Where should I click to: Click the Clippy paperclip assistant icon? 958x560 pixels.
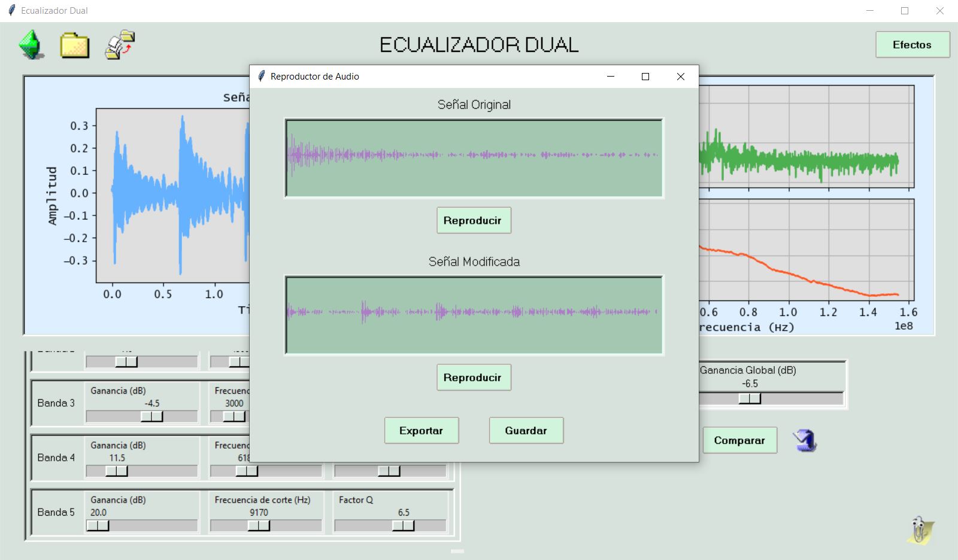[x=920, y=529]
